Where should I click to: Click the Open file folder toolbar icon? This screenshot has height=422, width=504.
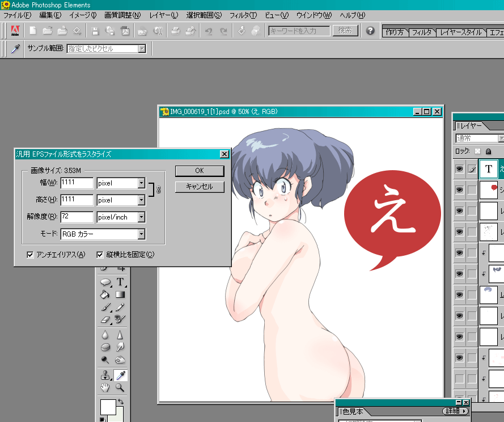pos(47,31)
